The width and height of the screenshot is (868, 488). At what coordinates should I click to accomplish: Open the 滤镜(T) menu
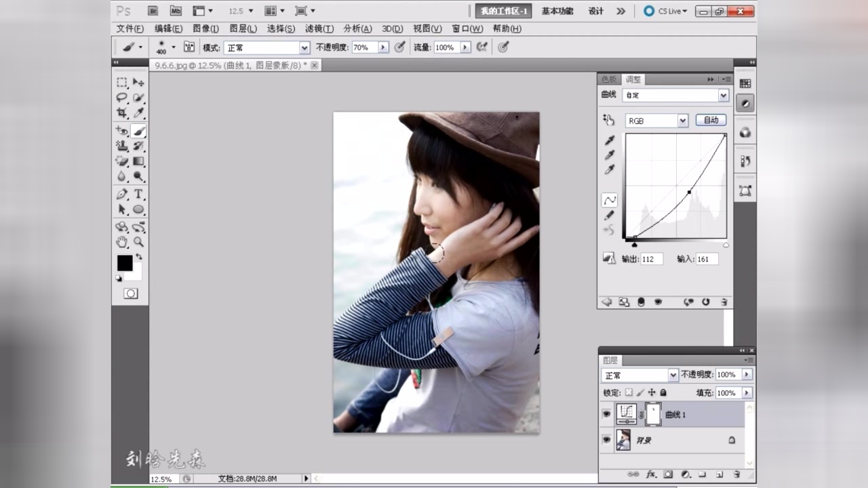coord(319,28)
